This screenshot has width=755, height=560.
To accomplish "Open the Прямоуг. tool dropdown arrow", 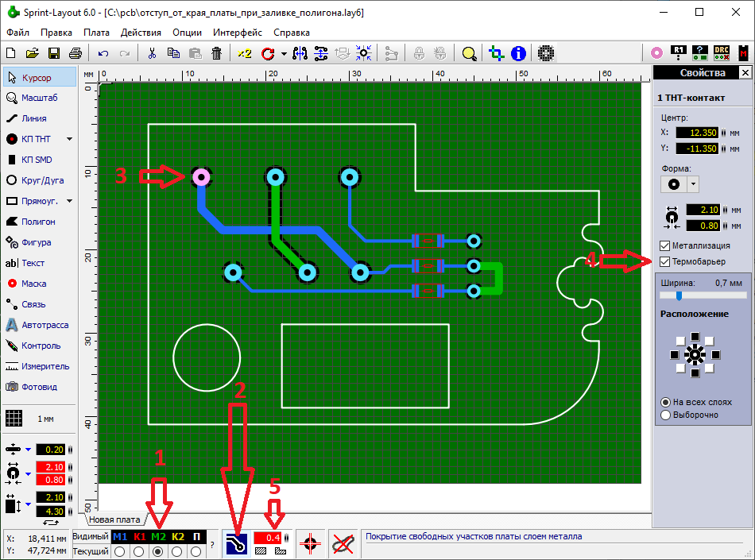I will pyautogui.click(x=70, y=201).
